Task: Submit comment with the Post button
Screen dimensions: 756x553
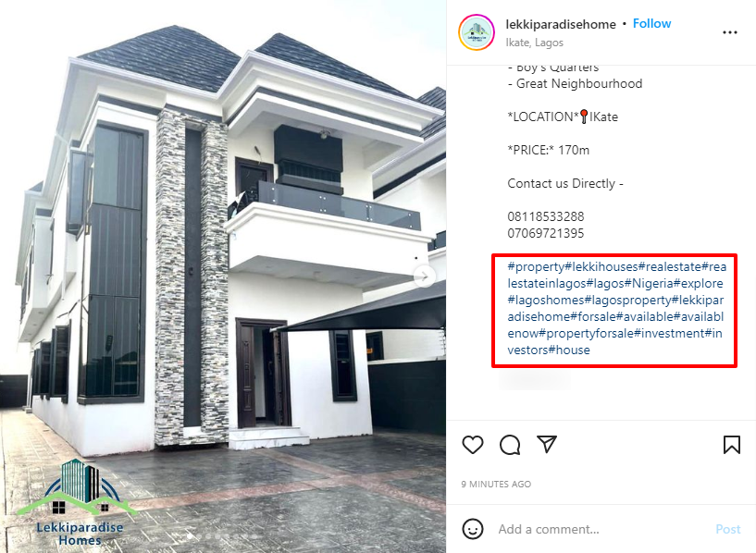Action: point(727,529)
